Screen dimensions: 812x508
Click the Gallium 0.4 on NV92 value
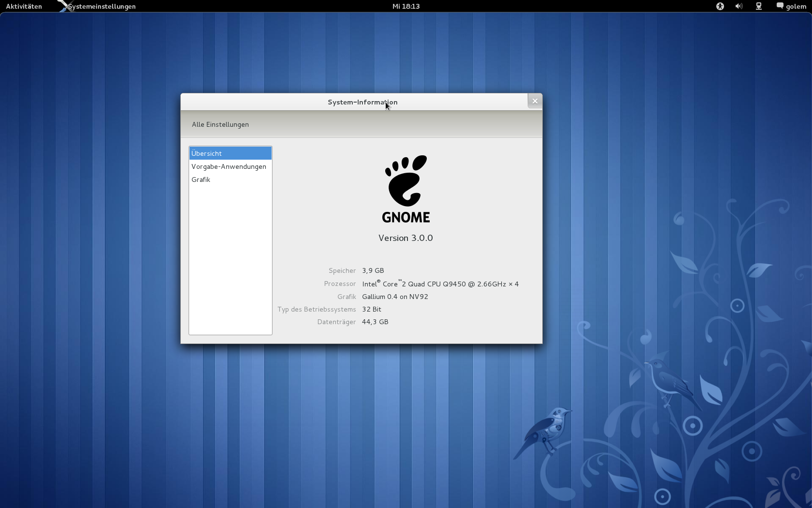pos(395,297)
